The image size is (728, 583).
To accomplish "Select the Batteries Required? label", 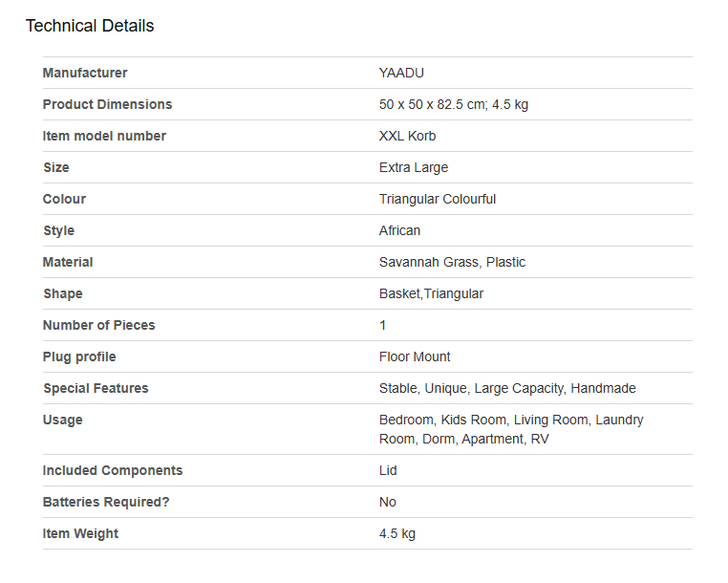I will 106,502.
